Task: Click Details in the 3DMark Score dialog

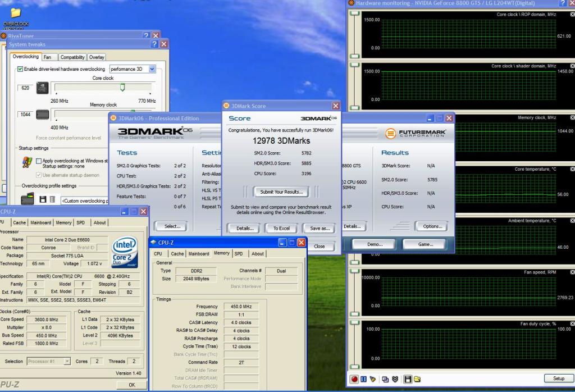Action: (x=245, y=228)
